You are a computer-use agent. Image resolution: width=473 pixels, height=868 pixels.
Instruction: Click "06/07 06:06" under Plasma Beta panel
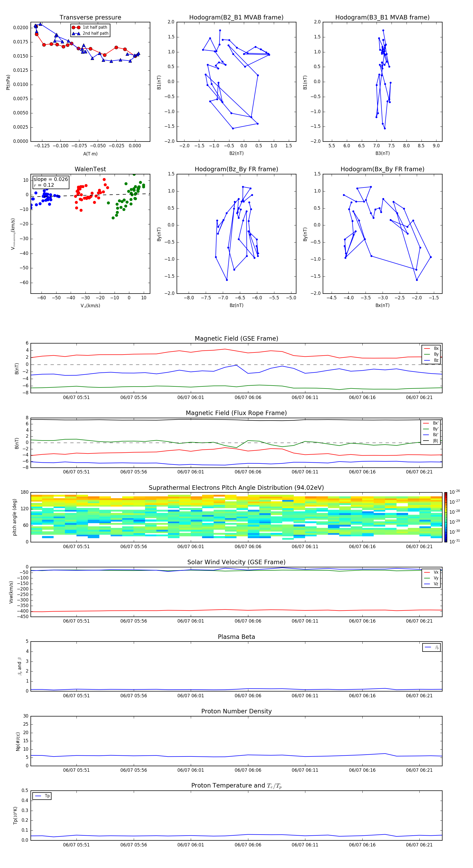pos(248,696)
